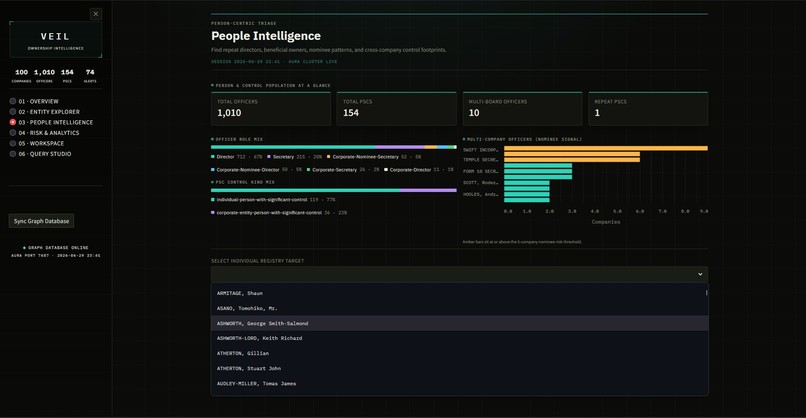The image size is (806, 418).
Task: Click the People Intelligence page heading
Action: coord(266,36)
